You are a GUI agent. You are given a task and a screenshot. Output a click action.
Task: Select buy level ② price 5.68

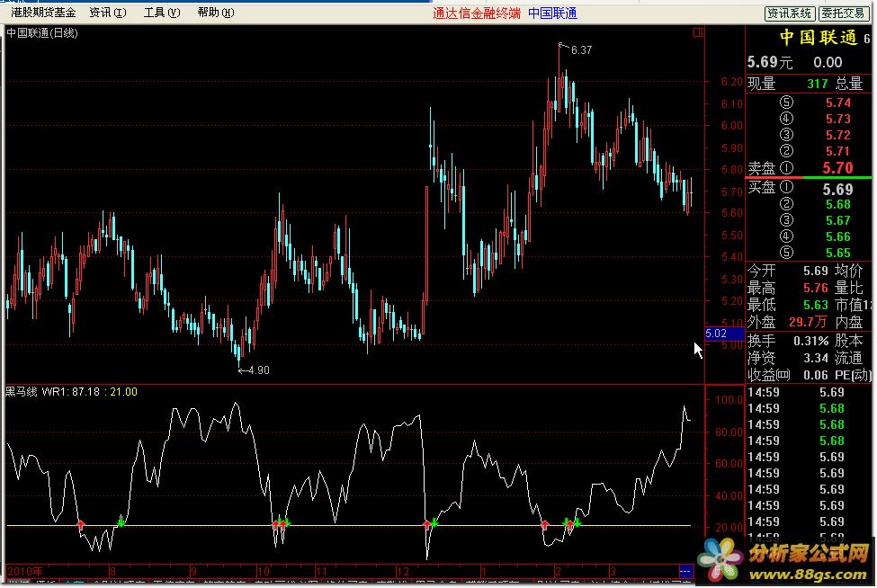[x=837, y=205]
